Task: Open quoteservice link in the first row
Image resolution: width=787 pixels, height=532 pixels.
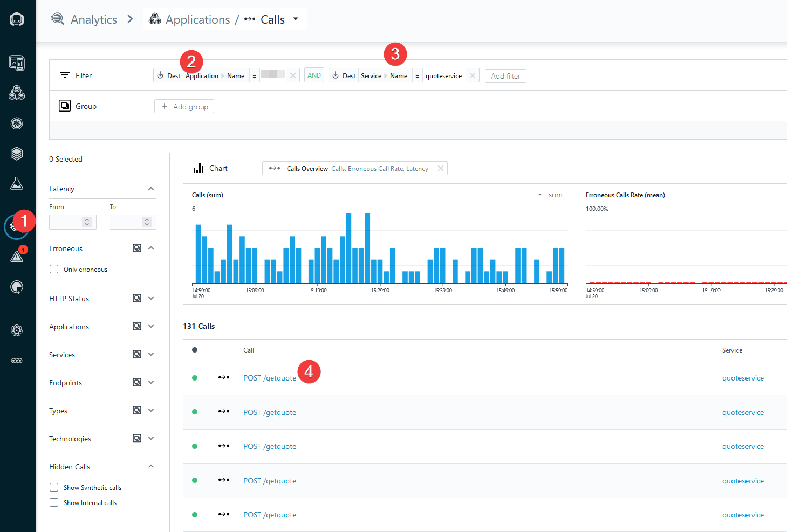Action: tap(743, 378)
